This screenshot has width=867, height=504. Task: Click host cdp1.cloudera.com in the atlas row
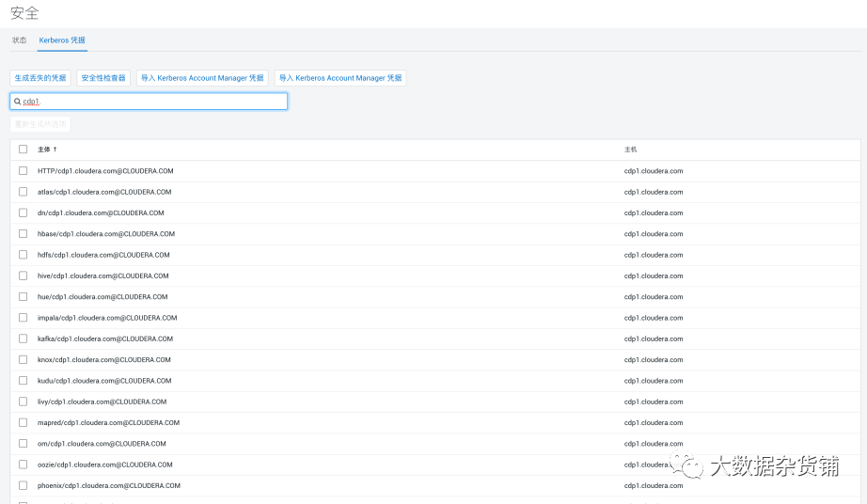[654, 193]
